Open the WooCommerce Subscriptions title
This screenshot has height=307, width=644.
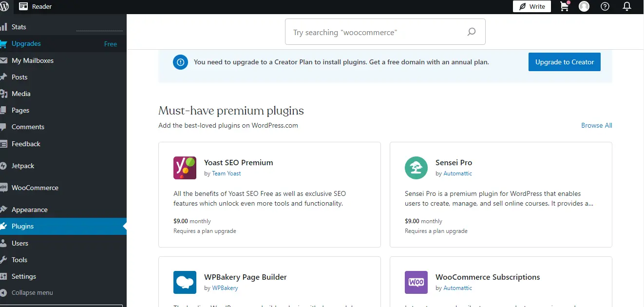click(x=488, y=277)
